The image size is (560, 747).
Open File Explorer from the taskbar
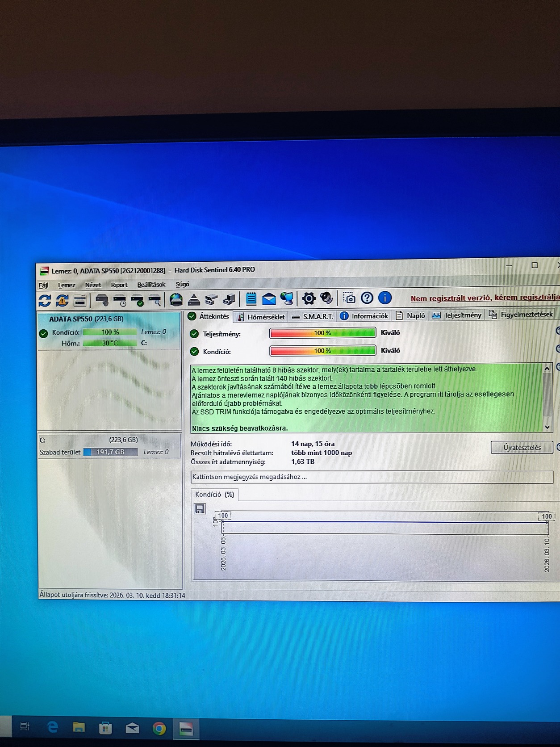pos(79,728)
